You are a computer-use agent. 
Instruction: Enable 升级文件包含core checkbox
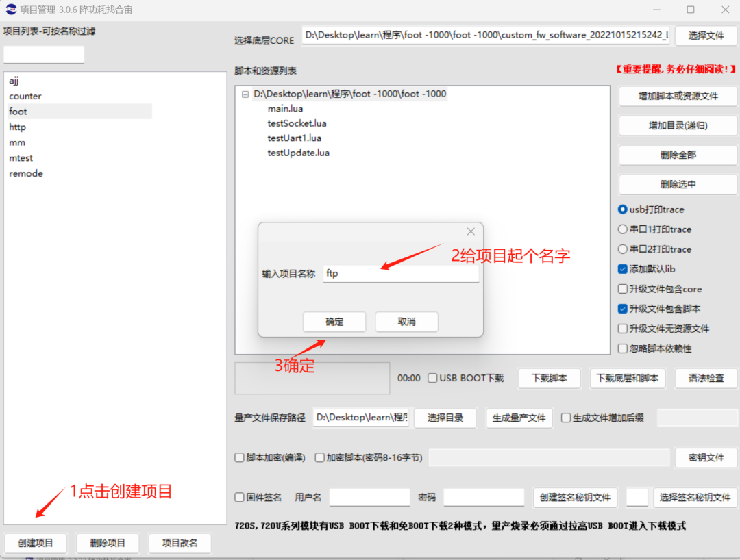(622, 289)
